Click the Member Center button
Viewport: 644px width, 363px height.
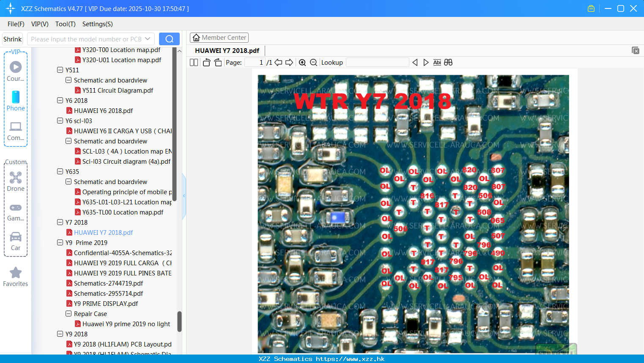point(219,38)
